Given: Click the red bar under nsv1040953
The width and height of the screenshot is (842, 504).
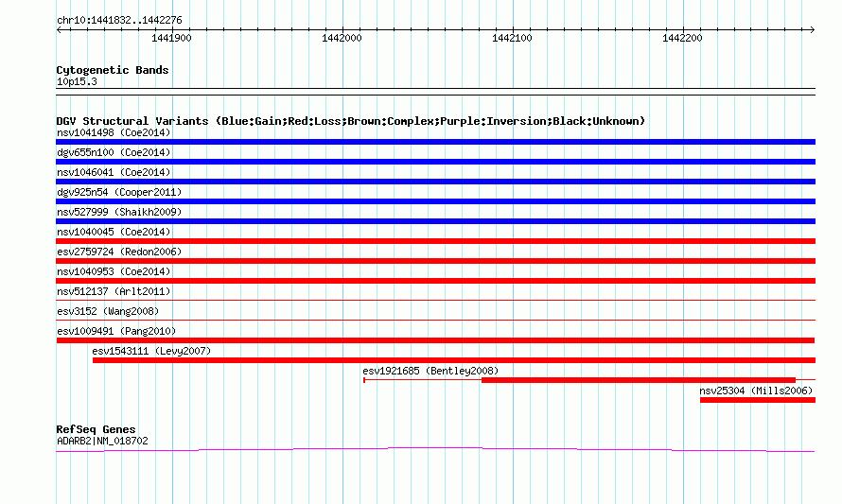Looking at the screenshot, I should pyautogui.click(x=435, y=281).
